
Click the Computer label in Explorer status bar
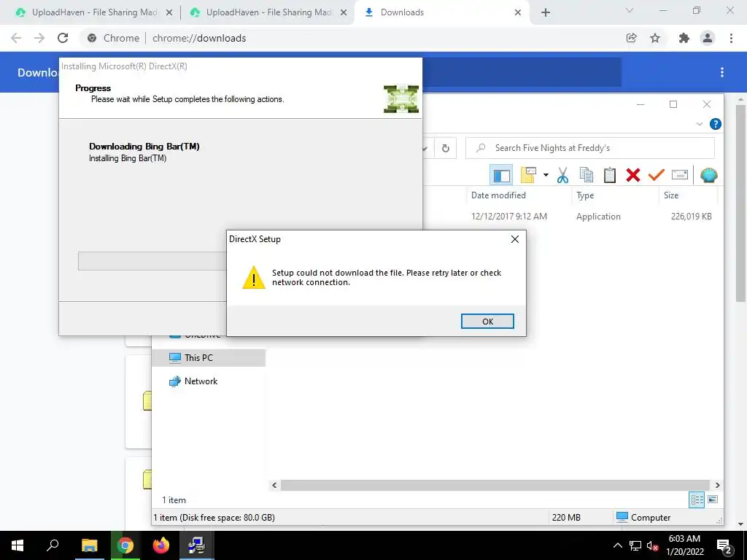click(x=650, y=518)
